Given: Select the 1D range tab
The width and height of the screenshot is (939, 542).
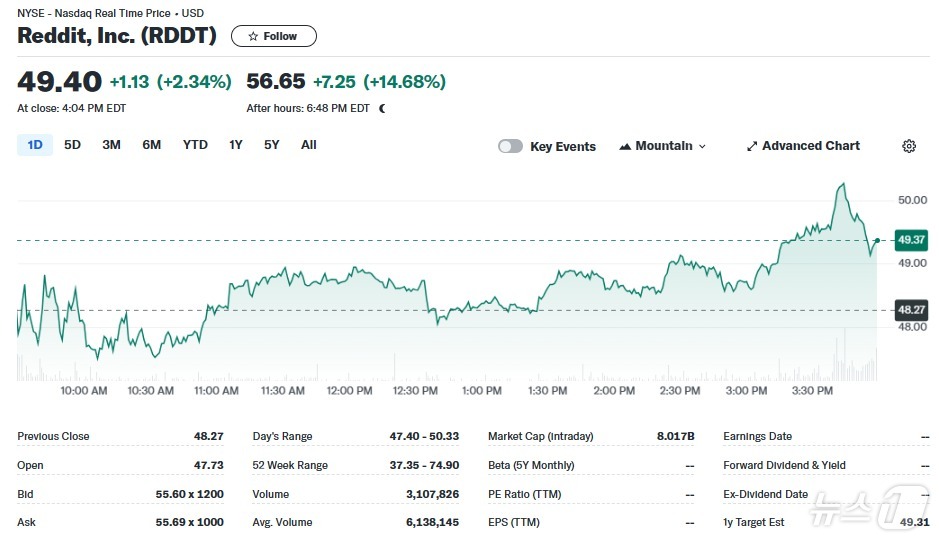Looking at the screenshot, I should pyautogui.click(x=35, y=145).
